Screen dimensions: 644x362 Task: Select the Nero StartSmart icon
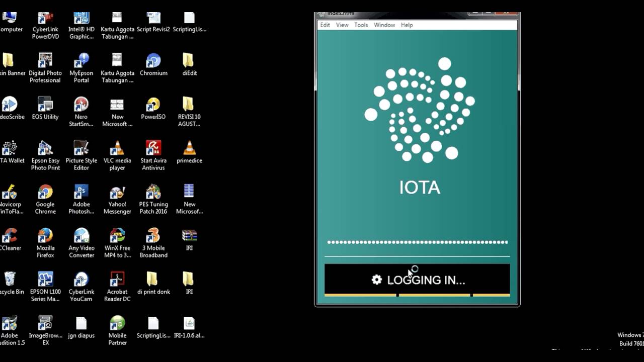pos(82,112)
